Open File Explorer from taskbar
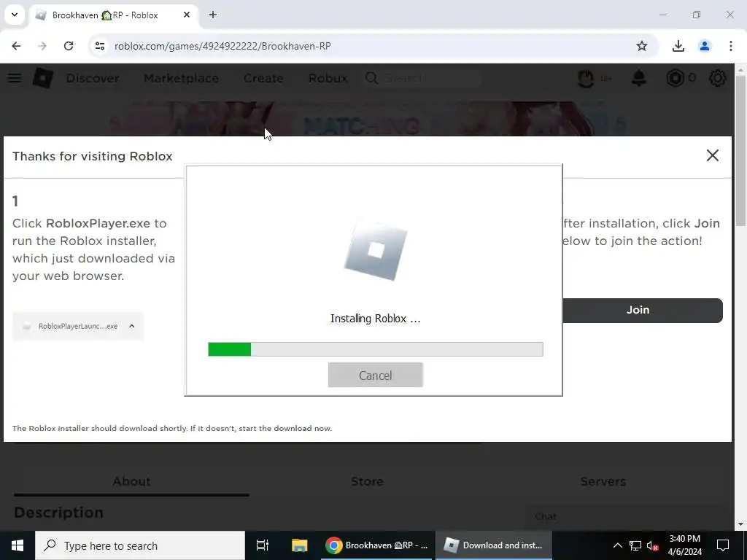Viewport: 747px width, 560px height. [x=299, y=545]
